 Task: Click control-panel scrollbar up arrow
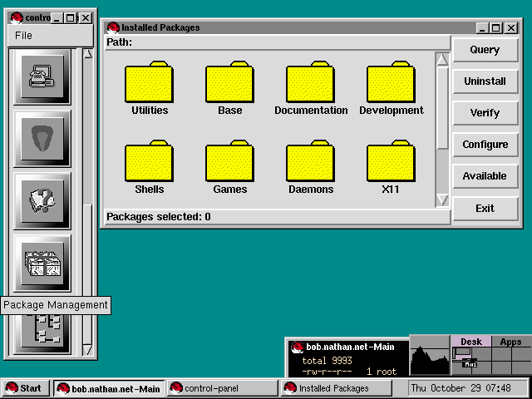pos(88,54)
